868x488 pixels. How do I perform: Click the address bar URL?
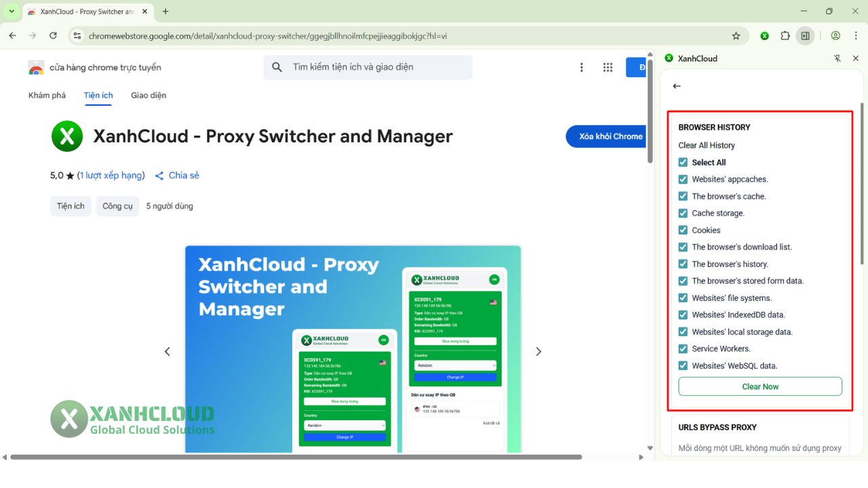click(x=267, y=36)
